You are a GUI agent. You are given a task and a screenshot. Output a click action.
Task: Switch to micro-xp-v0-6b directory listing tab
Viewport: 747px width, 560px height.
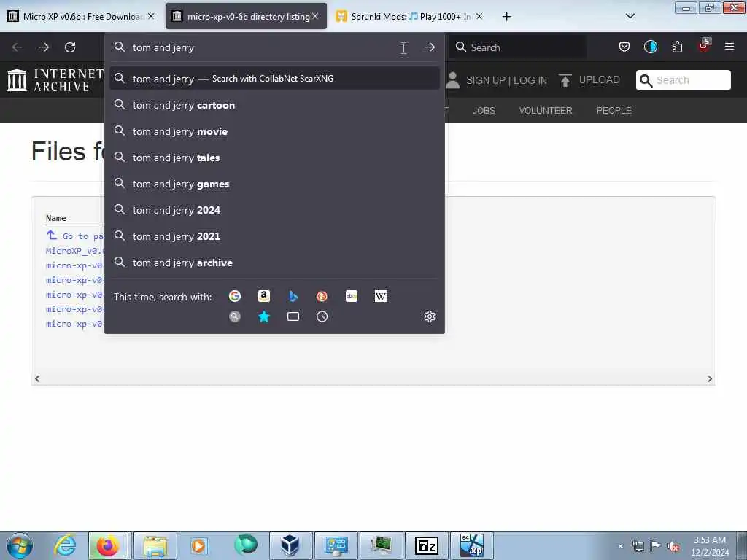(247, 16)
